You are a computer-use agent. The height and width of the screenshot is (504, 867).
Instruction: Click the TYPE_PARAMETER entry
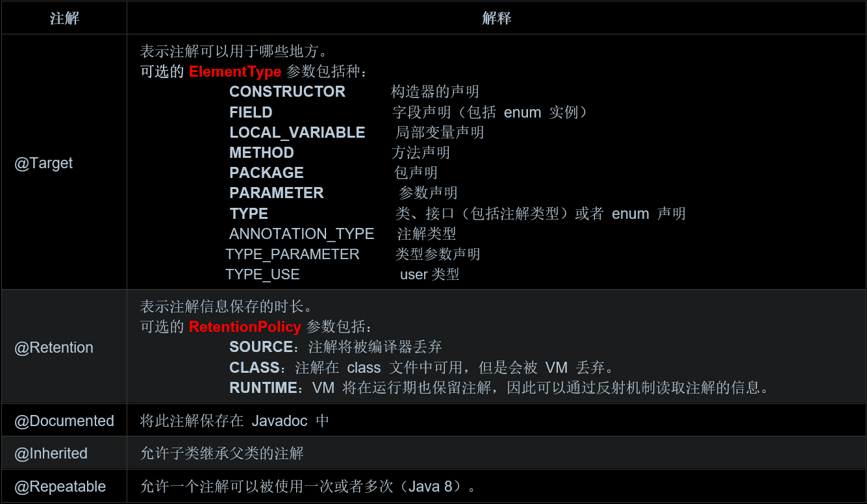point(292,254)
